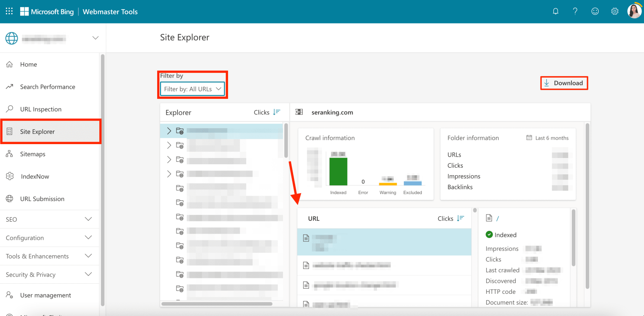Open the Settings gear icon

615,11
